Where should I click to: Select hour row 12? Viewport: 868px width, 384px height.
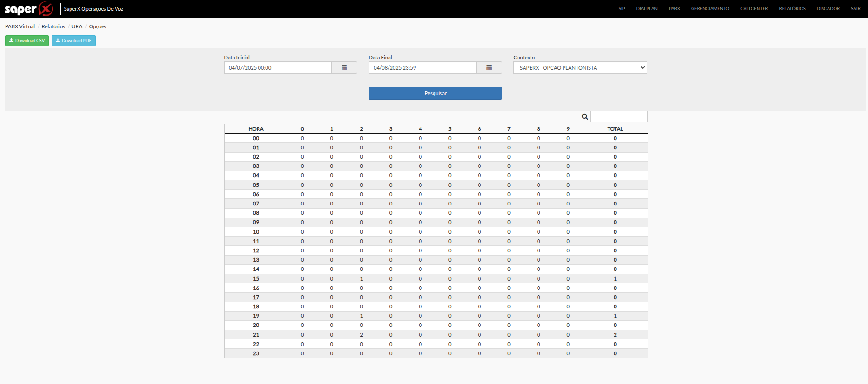pyautogui.click(x=436, y=250)
